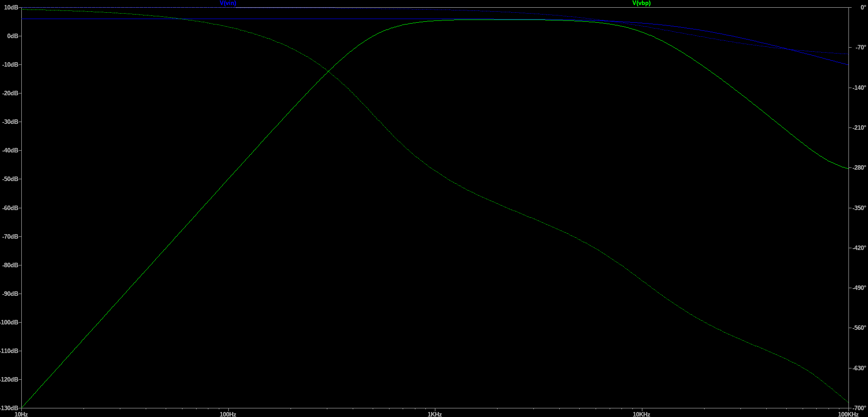Click the -490° phase axis label
Screen dimensions: 868x417
859,288
